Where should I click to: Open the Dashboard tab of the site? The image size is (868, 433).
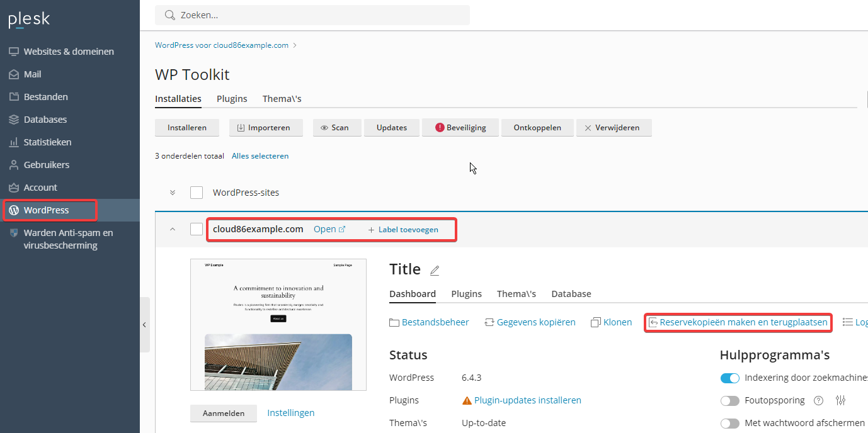pyautogui.click(x=413, y=294)
